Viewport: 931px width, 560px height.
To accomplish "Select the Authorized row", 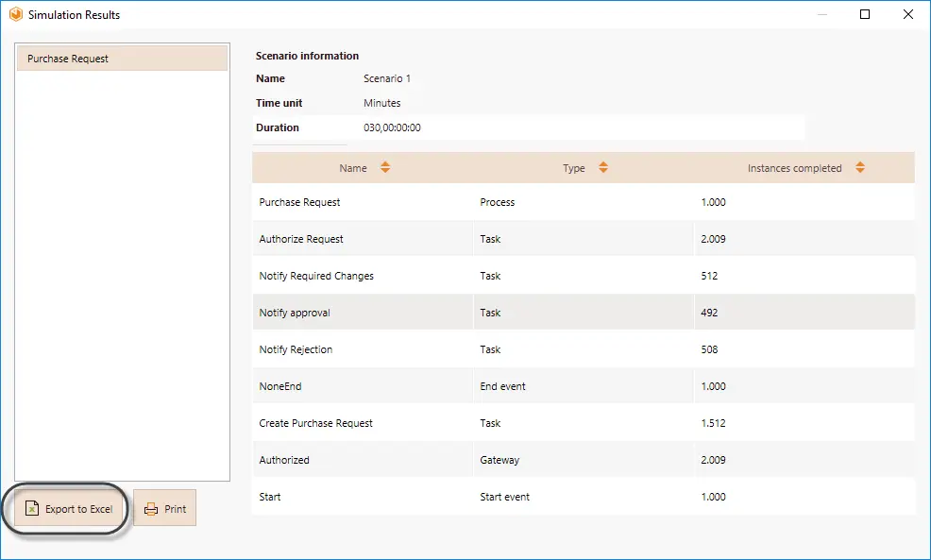I will 584,460.
